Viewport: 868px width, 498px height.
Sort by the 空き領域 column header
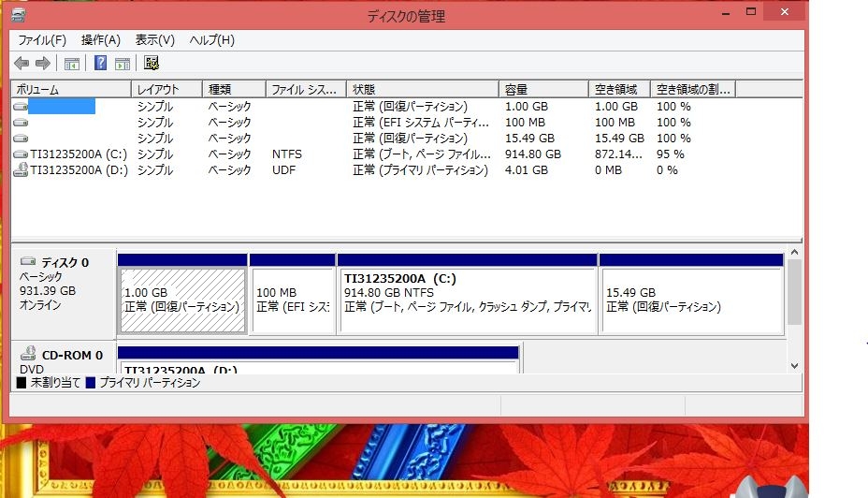[619, 89]
